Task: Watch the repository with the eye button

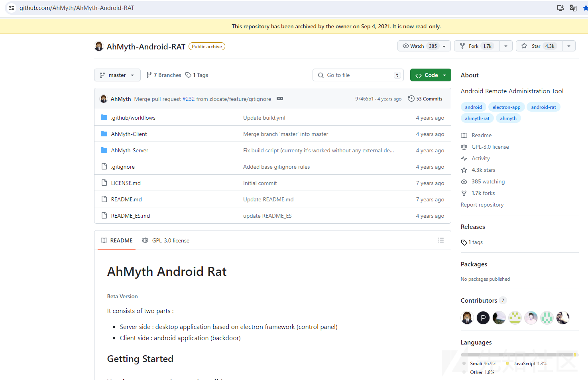Action: point(419,46)
